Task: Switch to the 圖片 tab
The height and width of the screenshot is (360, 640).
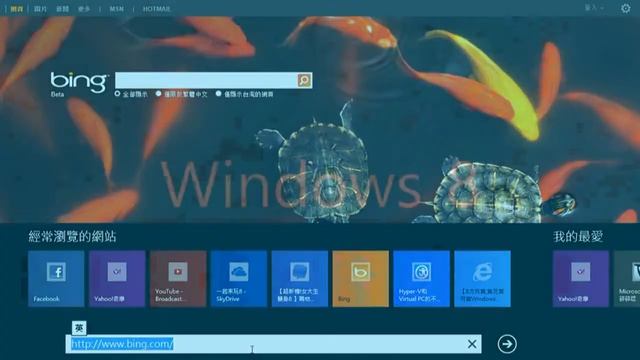Action: coord(40,9)
